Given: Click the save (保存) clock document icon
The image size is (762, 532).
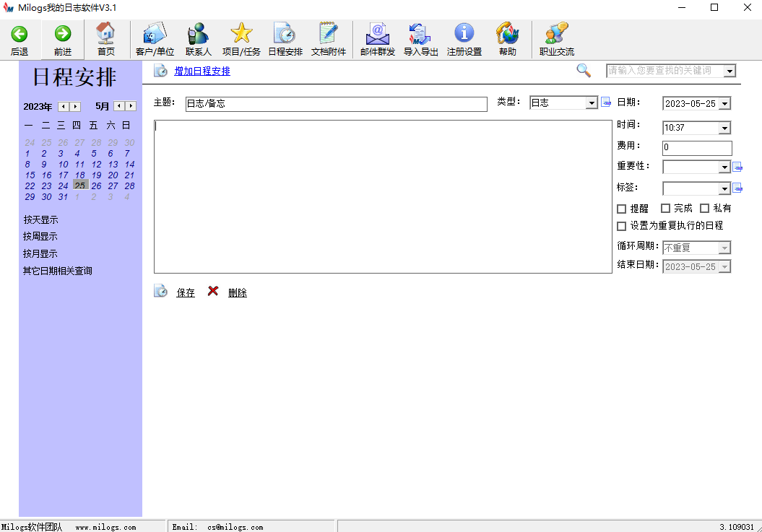Looking at the screenshot, I should tap(161, 291).
